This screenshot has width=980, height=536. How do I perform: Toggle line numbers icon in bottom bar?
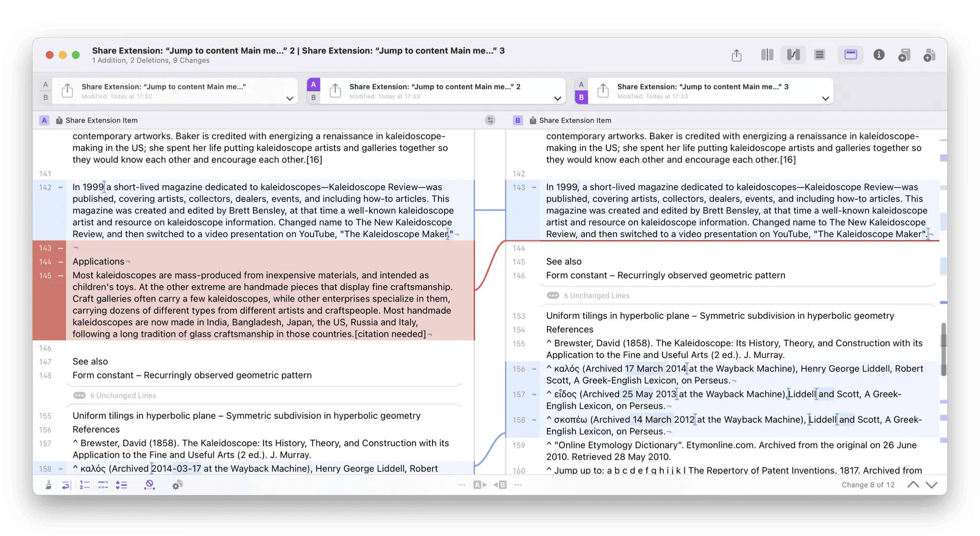point(85,485)
